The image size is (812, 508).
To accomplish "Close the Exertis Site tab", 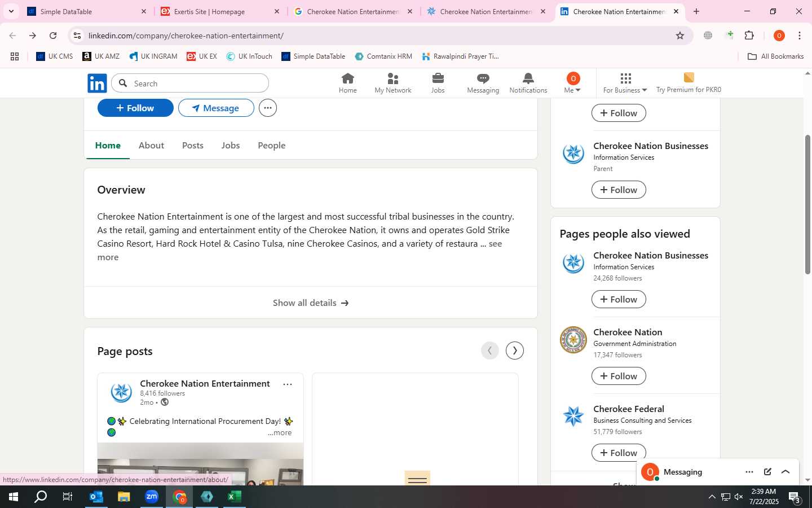I will click(277, 11).
